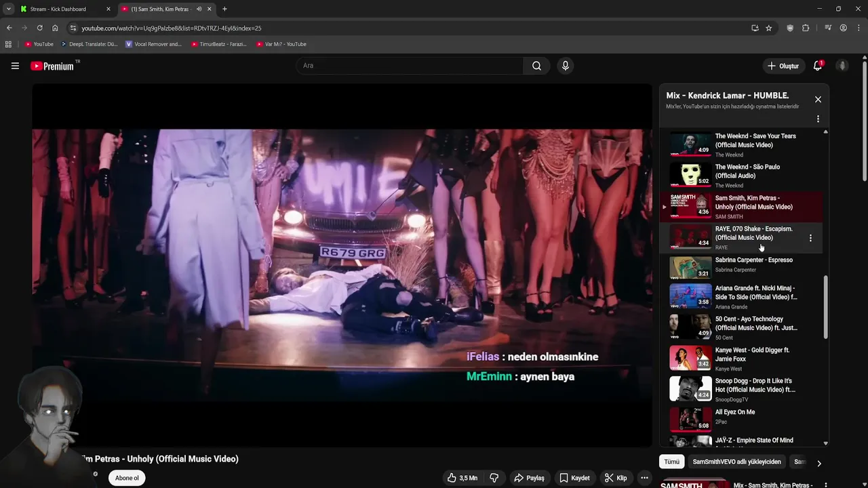Open the YouTube account avatar menu

pyautogui.click(x=842, y=66)
